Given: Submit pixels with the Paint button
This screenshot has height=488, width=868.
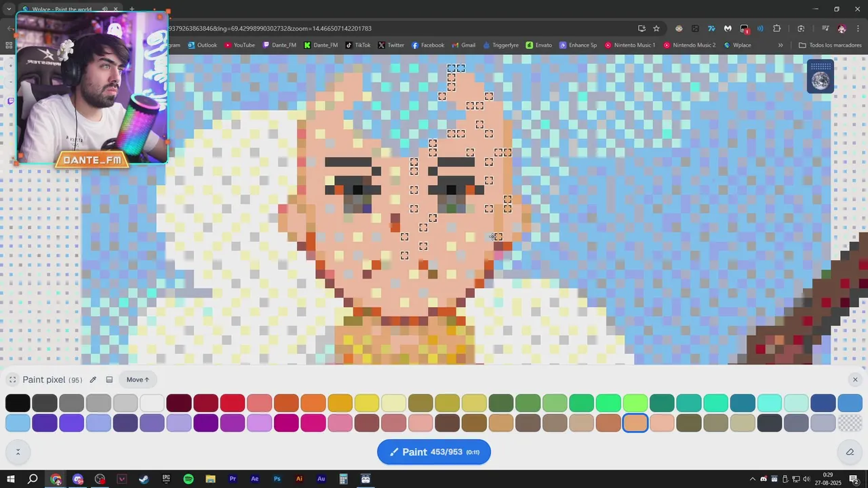Looking at the screenshot, I should tap(434, 452).
